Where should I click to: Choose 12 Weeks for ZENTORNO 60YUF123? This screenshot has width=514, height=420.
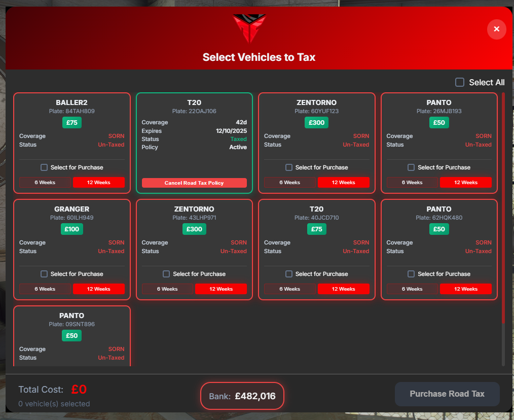(344, 183)
